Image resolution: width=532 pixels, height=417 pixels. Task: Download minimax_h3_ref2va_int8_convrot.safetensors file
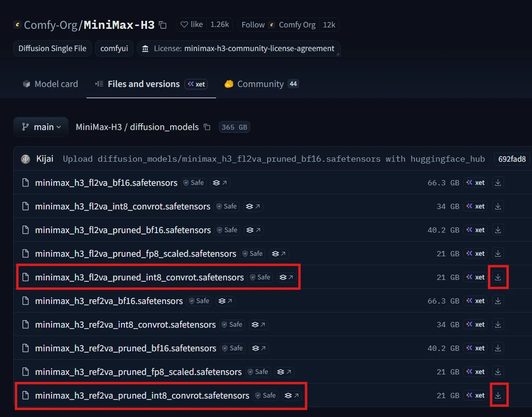[x=498, y=324]
